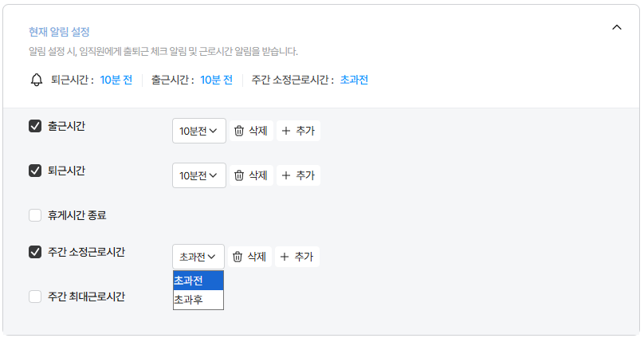Uncheck the 주간 소정근로시간 checkbox
This screenshot has width=644, height=338.
click(x=35, y=252)
